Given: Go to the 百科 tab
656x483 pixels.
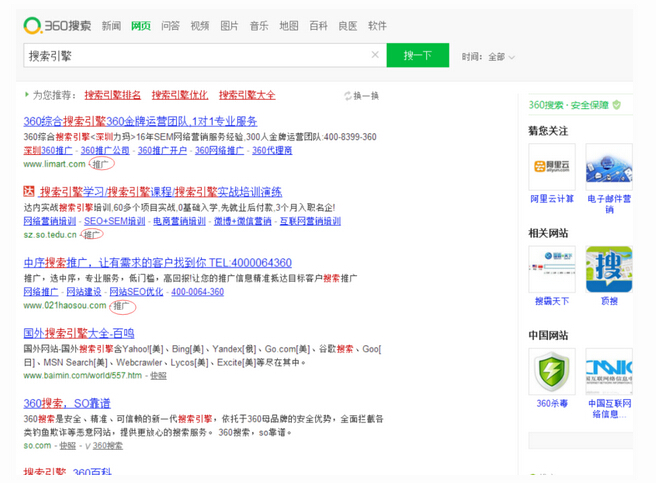Looking at the screenshot, I should tap(318, 26).
